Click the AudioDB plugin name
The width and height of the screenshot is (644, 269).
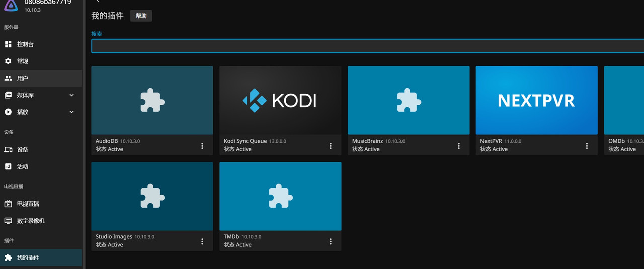click(107, 141)
